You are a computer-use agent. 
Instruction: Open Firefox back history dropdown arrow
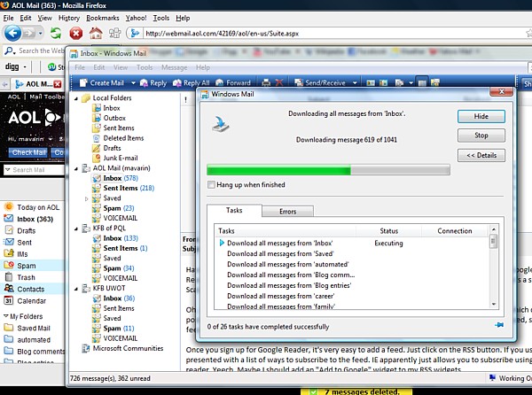40,33
